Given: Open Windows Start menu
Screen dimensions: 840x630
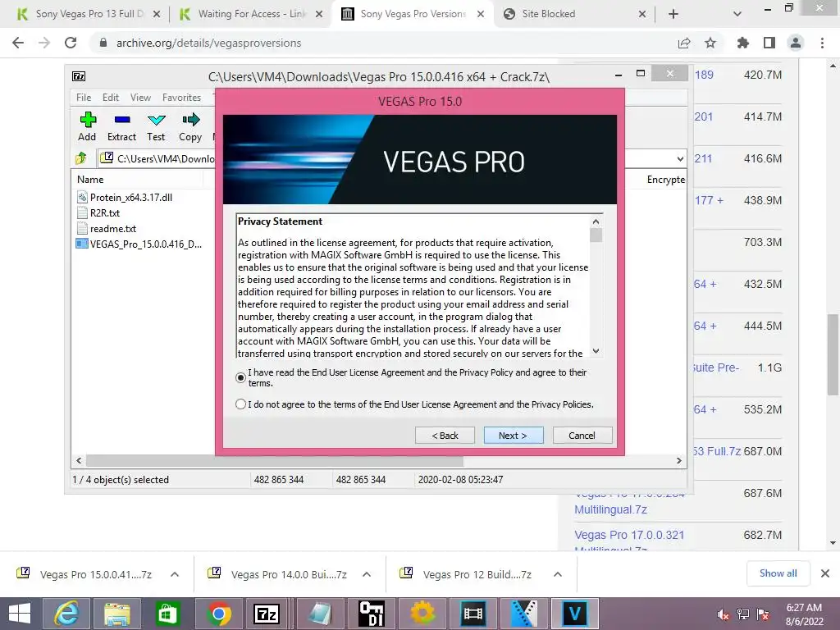Looking at the screenshot, I should click(20, 614).
